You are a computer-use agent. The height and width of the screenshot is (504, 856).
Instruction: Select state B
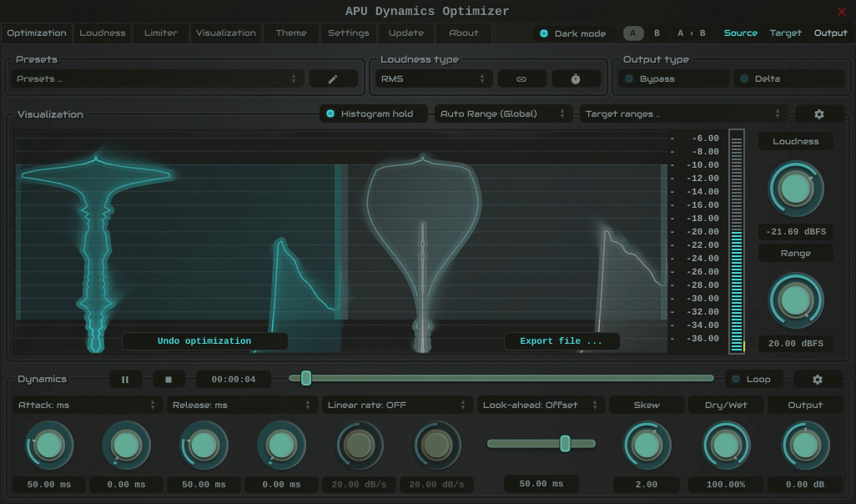[x=657, y=33]
